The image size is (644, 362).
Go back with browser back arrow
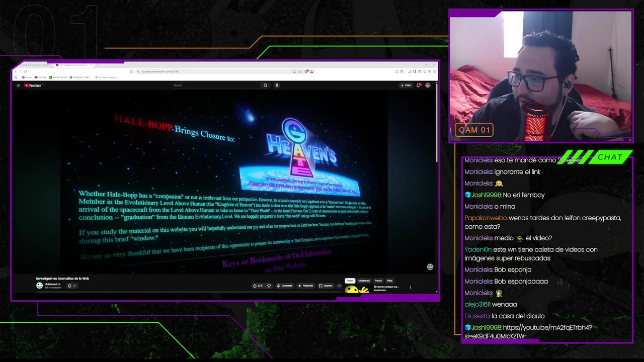[16, 71]
